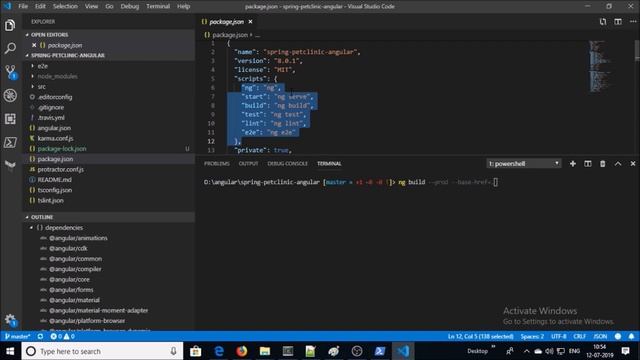Open the Debug menu
The image size is (640, 360).
click(130, 6)
